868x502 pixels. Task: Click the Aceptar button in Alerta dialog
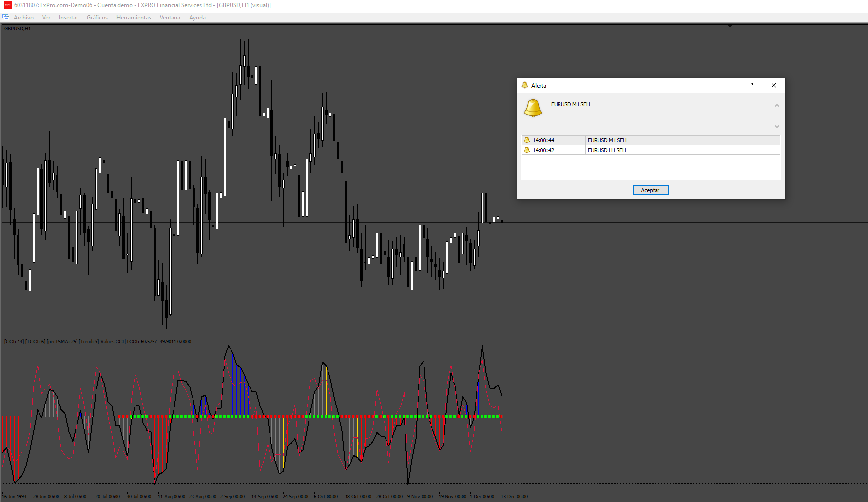pyautogui.click(x=651, y=190)
